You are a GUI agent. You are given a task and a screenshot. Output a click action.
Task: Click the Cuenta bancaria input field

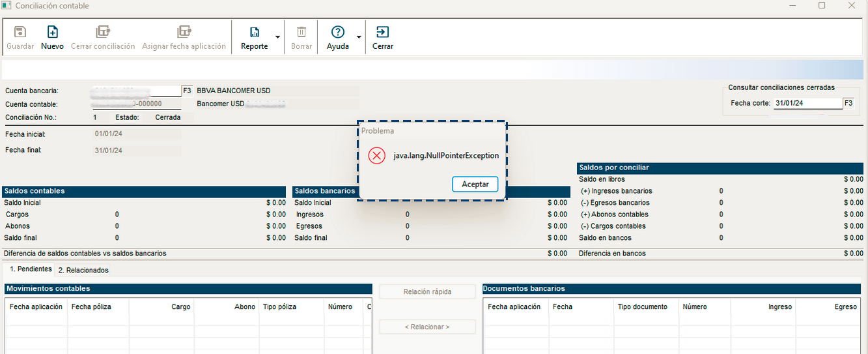[135, 91]
